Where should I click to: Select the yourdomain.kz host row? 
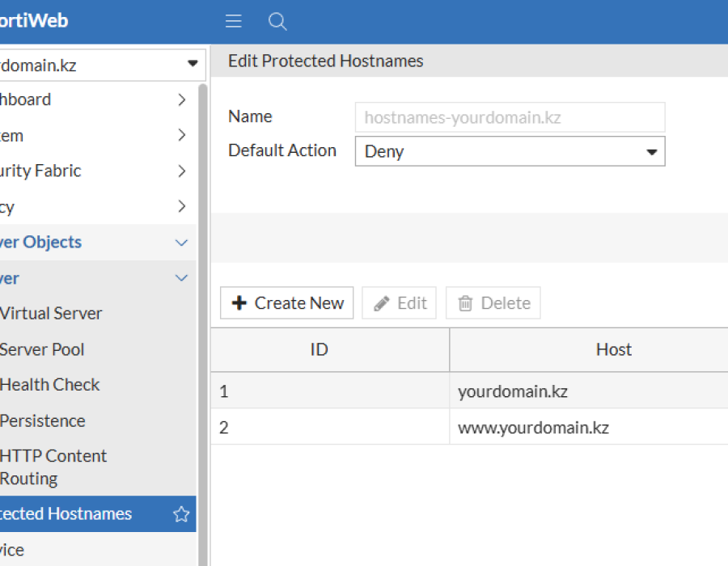[x=469, y=391]
